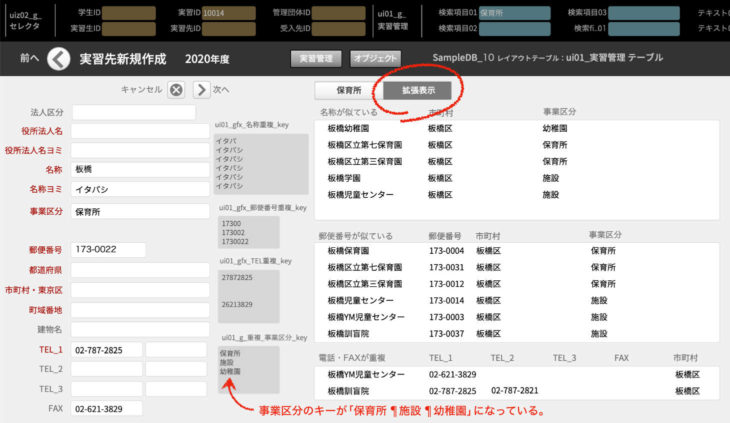The width and height of the screenshot is (730, 423).
Task: Click the オブジェクト button
Action: pos(376,58)
